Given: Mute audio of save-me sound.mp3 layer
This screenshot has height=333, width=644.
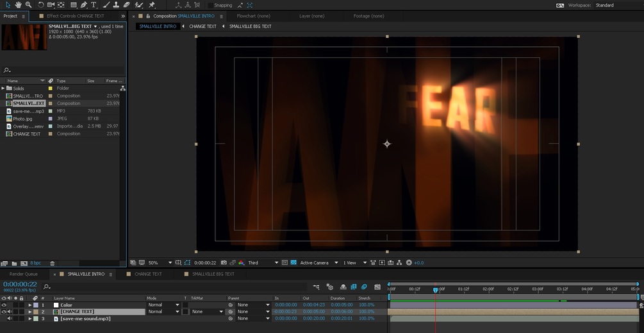Looking at the screenshot, I should tap(9, 319).
